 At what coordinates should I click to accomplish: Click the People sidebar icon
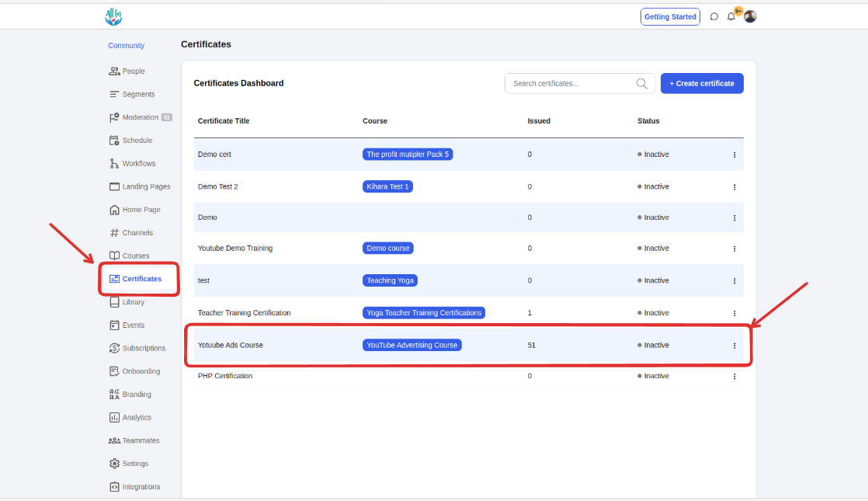point(114,71)
